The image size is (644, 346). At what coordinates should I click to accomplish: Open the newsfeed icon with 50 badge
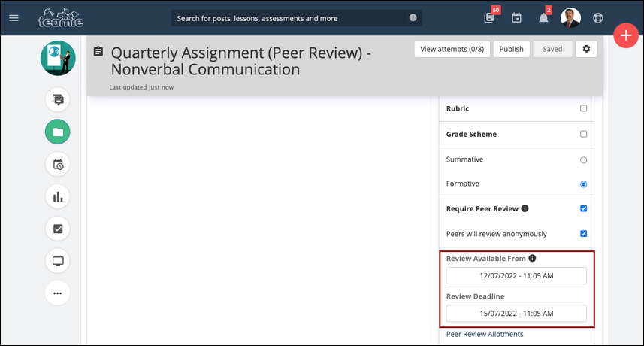[x=489, y=17]
